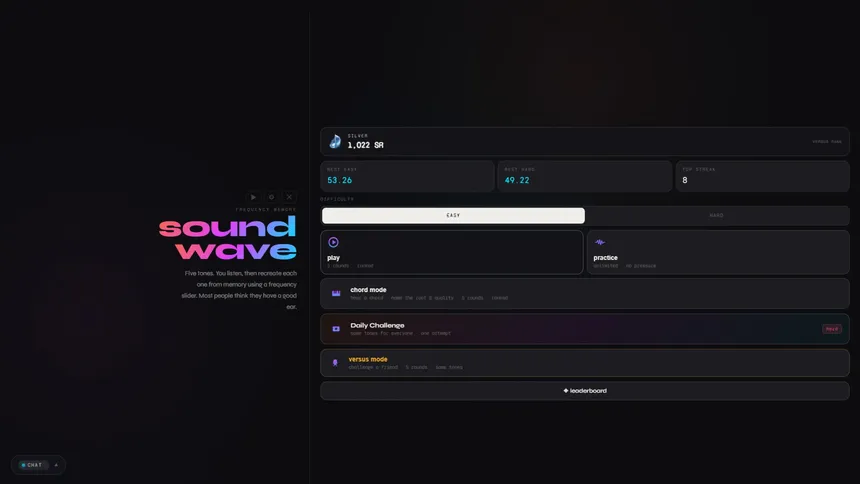Viewport: 860px width, 484px height.
Task: Click the Top Streak stat card
Action: [762, 176]
